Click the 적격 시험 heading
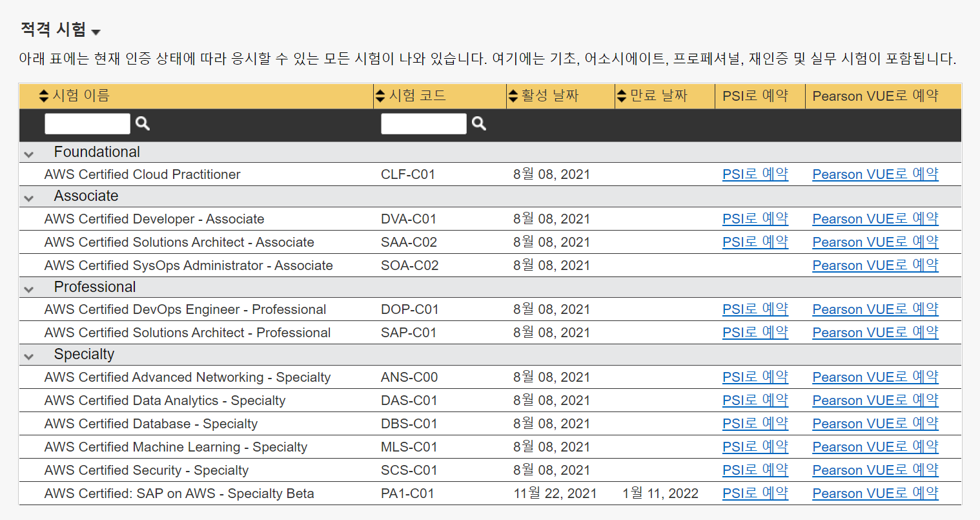This screenshot has height=520, width=980. pos(53,29)
